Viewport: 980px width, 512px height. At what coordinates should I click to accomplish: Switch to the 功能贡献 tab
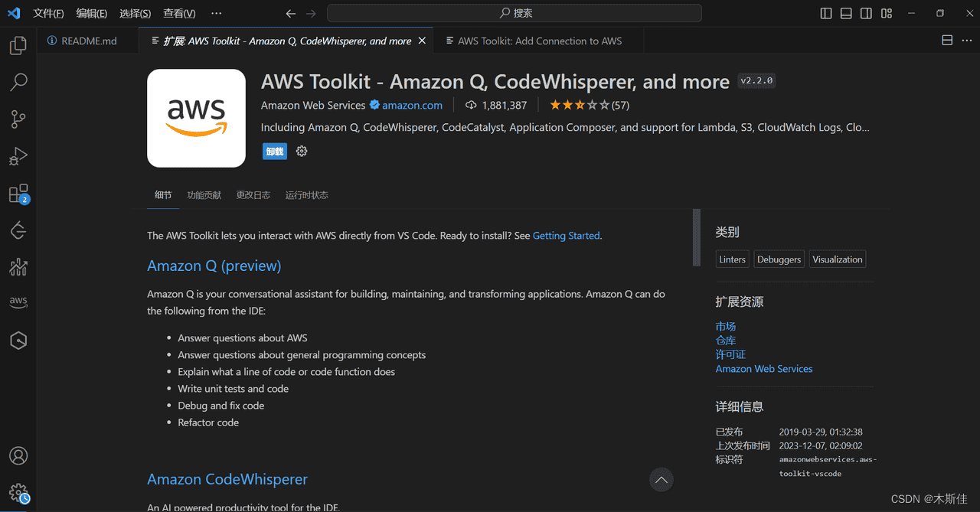(204, 194)
